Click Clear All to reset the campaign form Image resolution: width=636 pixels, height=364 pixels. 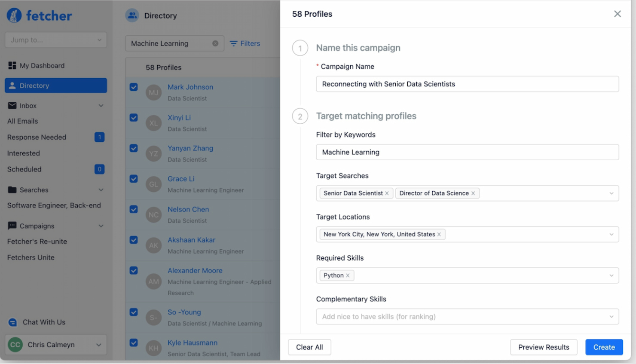pos(309,347)
